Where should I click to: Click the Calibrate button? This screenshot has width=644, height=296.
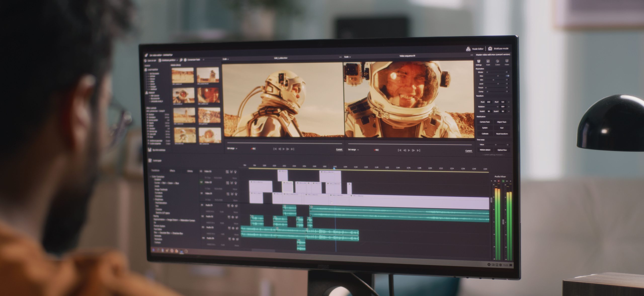point(485,134)
